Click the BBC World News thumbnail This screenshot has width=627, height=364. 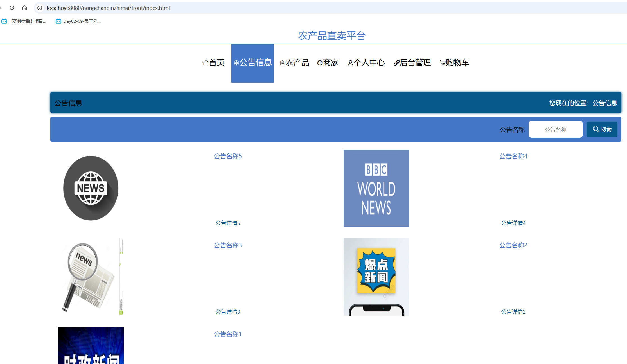pyautogui.click(x=376, y=188)
